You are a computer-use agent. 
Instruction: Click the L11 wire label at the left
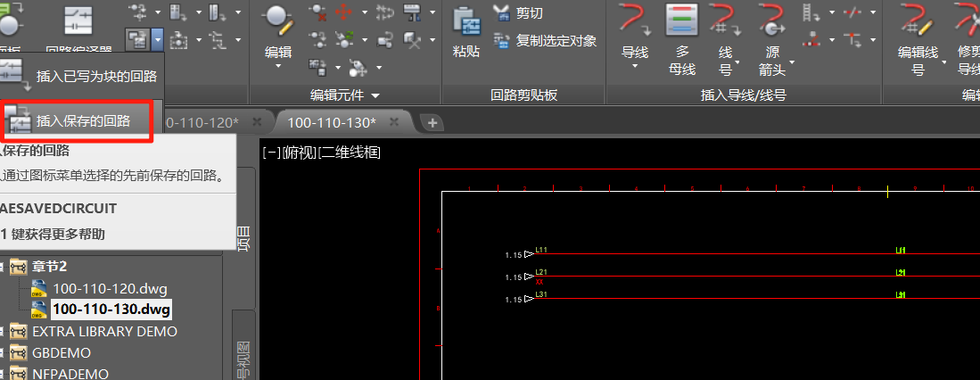[x=541, y=250]
